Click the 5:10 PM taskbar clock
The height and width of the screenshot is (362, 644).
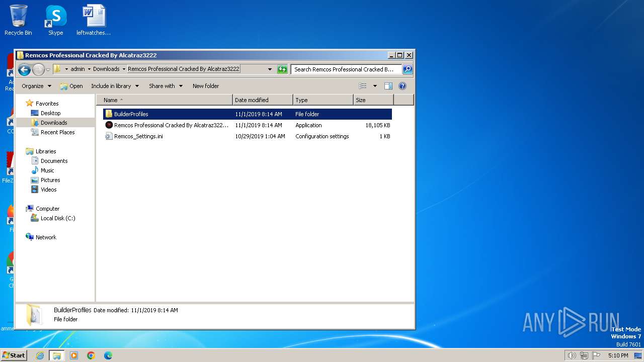tap(618, 355)
